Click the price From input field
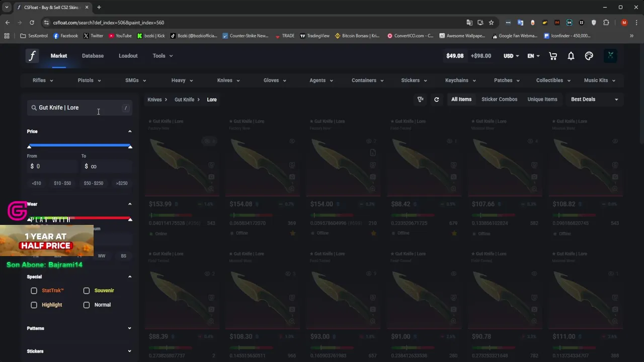Image resolution: width=644 pixels, height=362 pixels. 53,166
